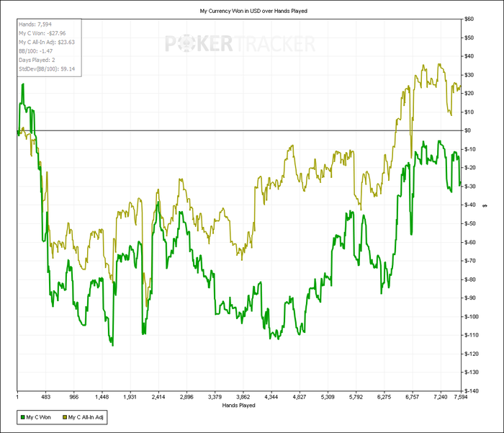Screen dimensions: 504x433
Task: Click the y-axis label $60
Action: pyautogui.click(x=469, y=19)
